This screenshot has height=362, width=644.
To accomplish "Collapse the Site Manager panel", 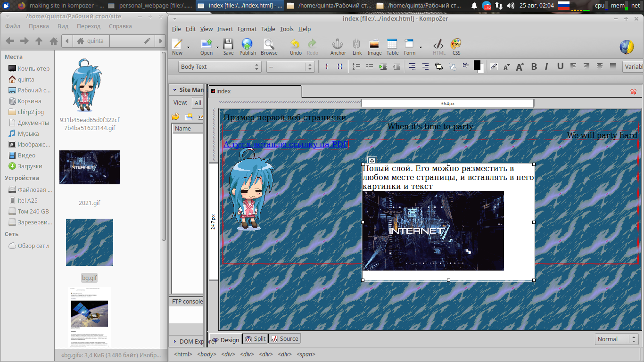I will coord(174,90).
